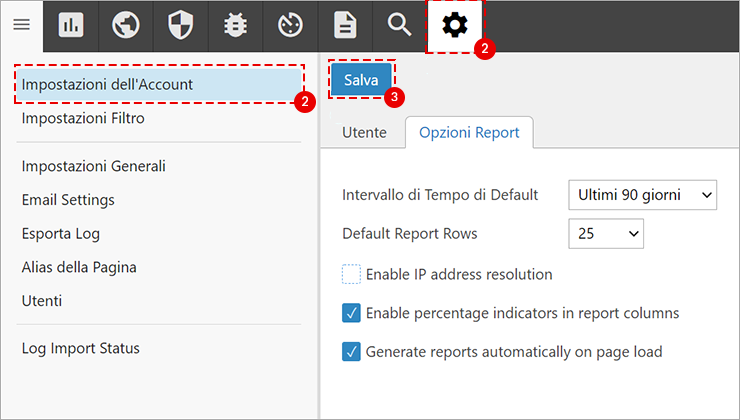Open the hamburger menu icon
Viewport: 740px width, 420px height.
(21, 25)
